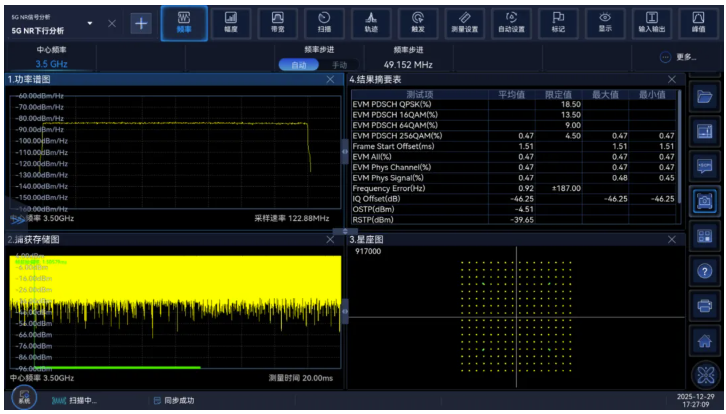
Task: Select the IQ Offset(dB) row
Action: [513, 199]
